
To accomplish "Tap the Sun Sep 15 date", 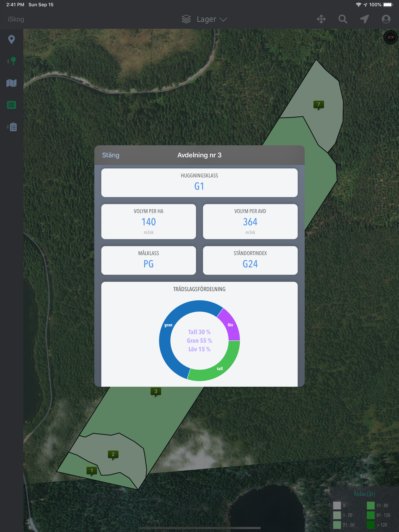I will 41,5.
